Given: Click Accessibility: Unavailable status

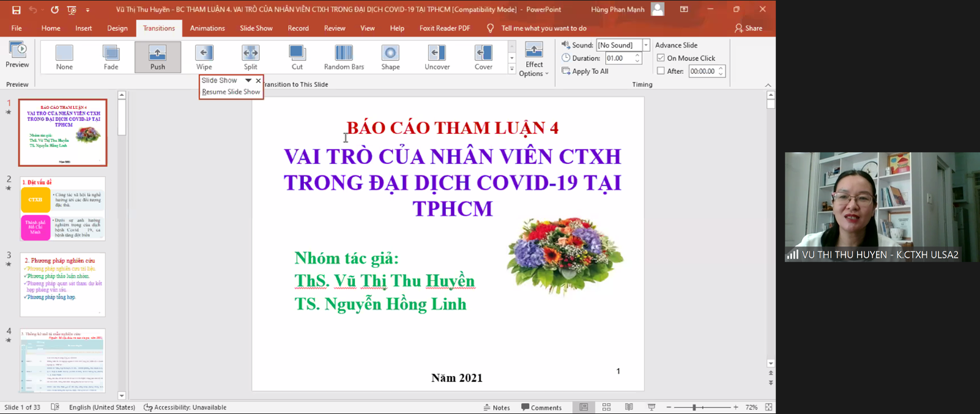Looking at the screenshot, I should click(x=185, y=407).
